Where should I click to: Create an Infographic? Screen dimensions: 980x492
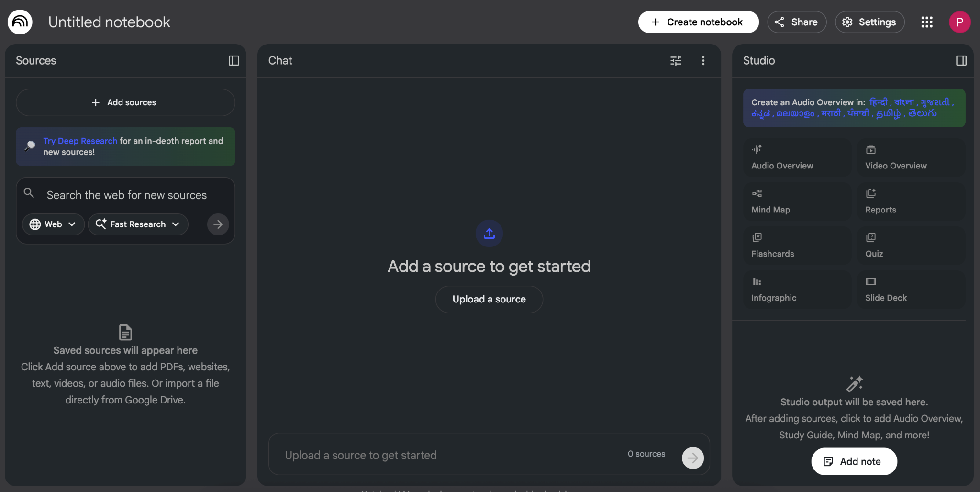[x=797, y=290]
